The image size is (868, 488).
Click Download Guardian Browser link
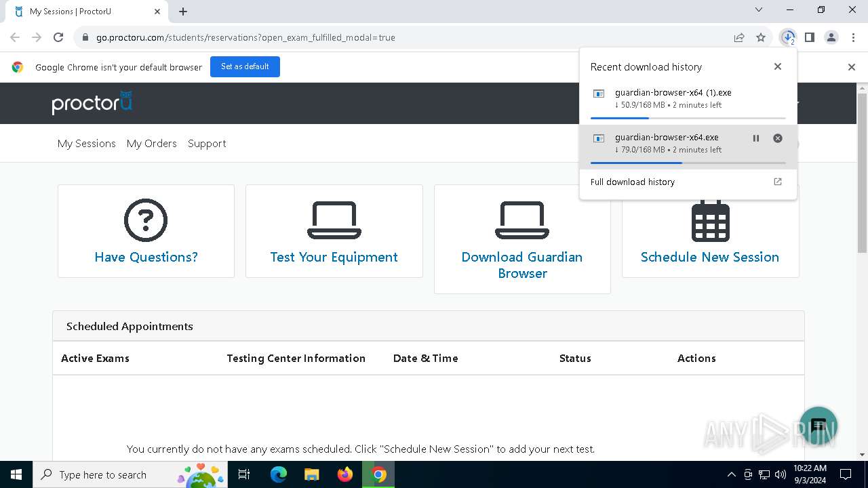522,265
